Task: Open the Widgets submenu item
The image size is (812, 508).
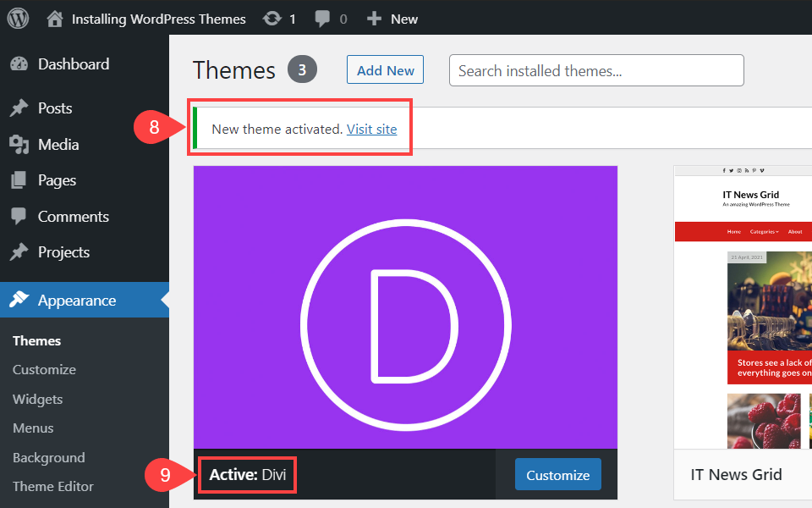Action: [x=37, y=399]
